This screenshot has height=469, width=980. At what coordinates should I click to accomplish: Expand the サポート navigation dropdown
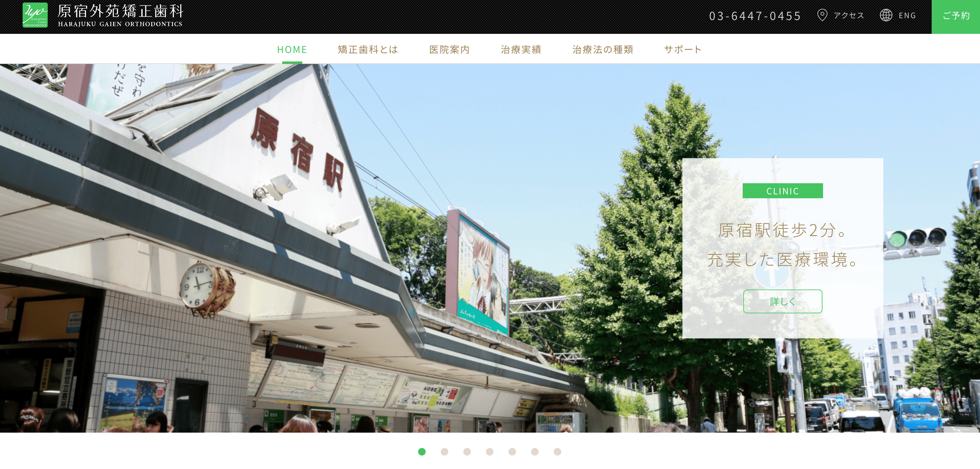click(x=683, y=49)
